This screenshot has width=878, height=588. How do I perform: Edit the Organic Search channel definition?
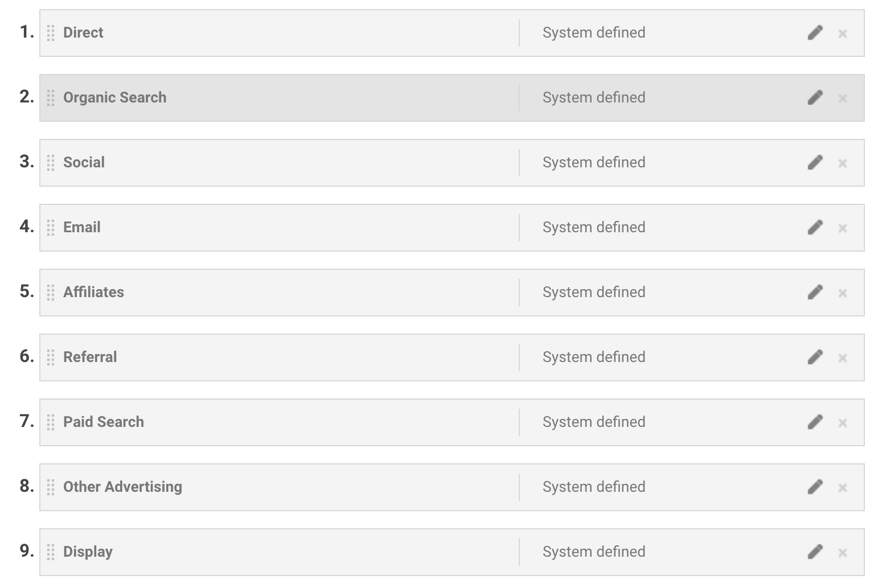(x=815, y=98)
